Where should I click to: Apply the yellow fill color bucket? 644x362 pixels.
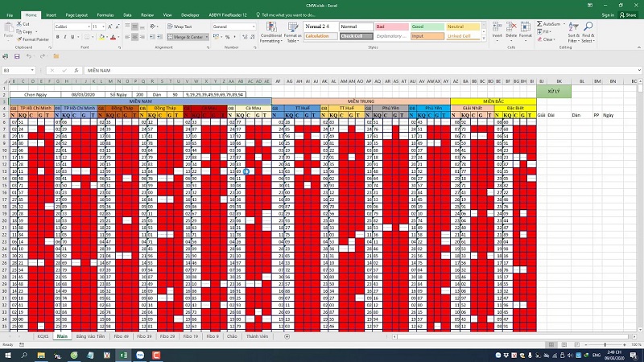coord(101,37)
